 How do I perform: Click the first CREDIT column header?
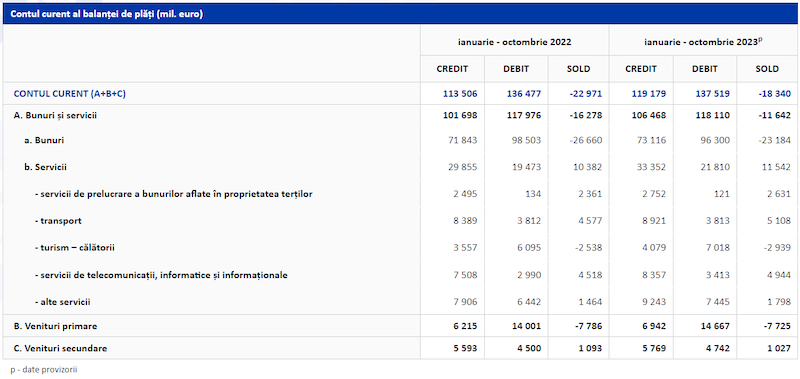(x=452, y=69)
